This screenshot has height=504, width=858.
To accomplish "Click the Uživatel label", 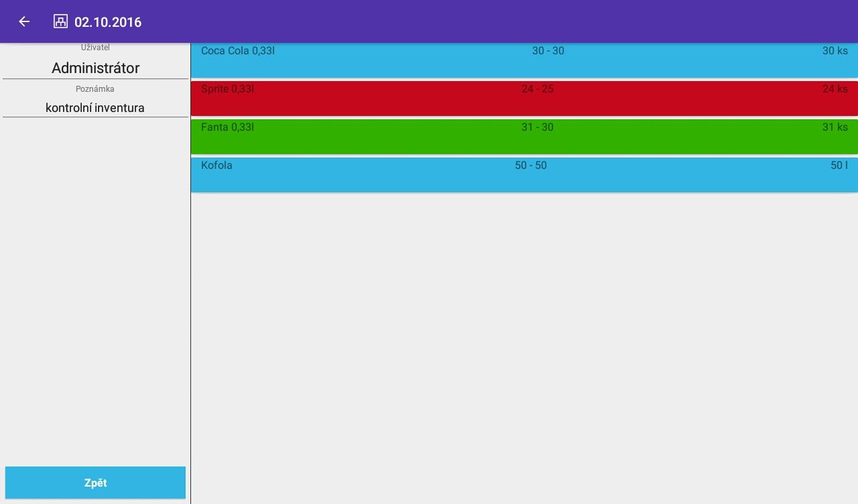I will point(95,48).
